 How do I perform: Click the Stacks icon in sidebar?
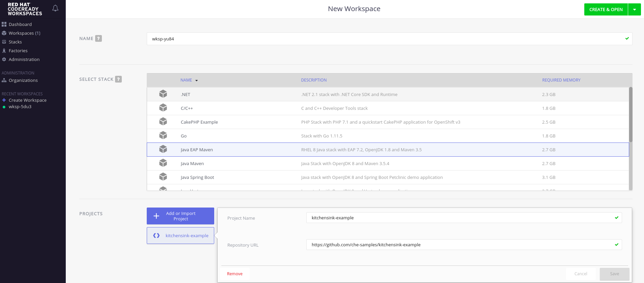pos(4,42)
